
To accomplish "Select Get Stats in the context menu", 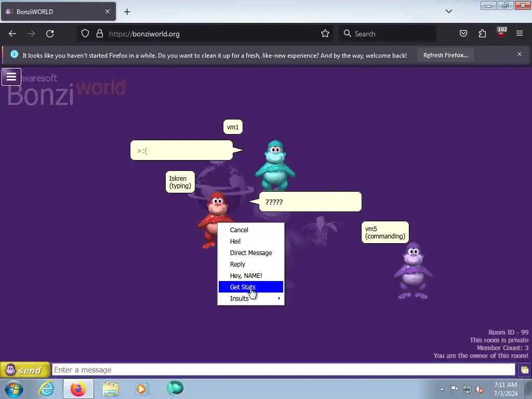I will (x=251, y=287).
